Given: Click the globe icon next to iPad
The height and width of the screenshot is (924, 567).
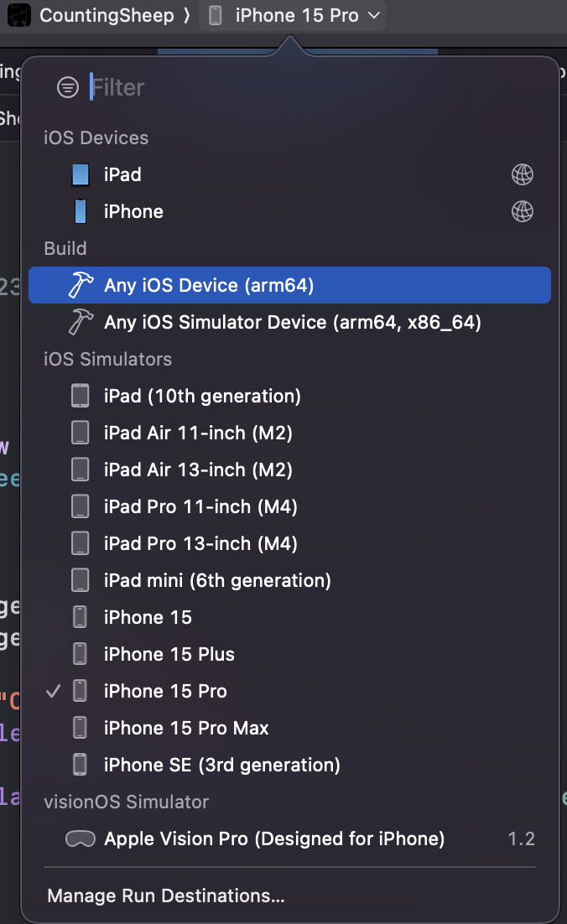Looking at the screenshot, I should pos(523,174).
